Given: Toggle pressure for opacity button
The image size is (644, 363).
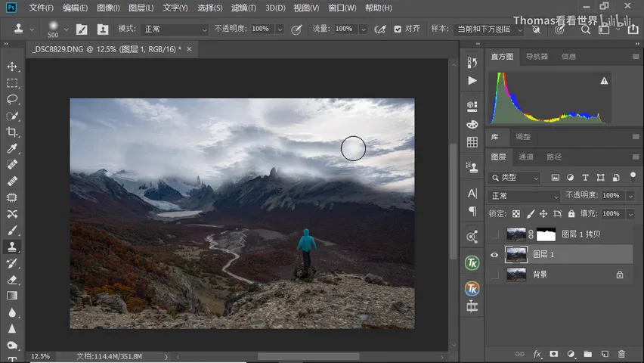Looking at the screenshot, I should (296, 29).
